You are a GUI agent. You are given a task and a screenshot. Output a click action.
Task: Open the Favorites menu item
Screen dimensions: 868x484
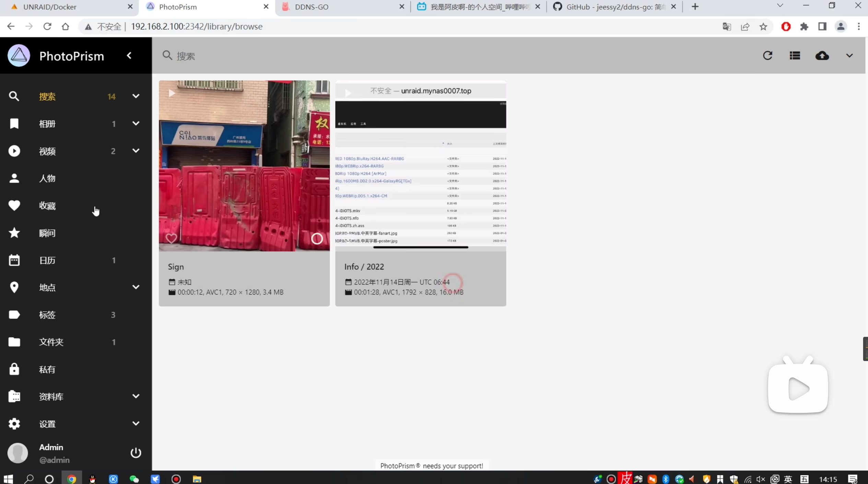pyautogui.click(x=47, y=206)
